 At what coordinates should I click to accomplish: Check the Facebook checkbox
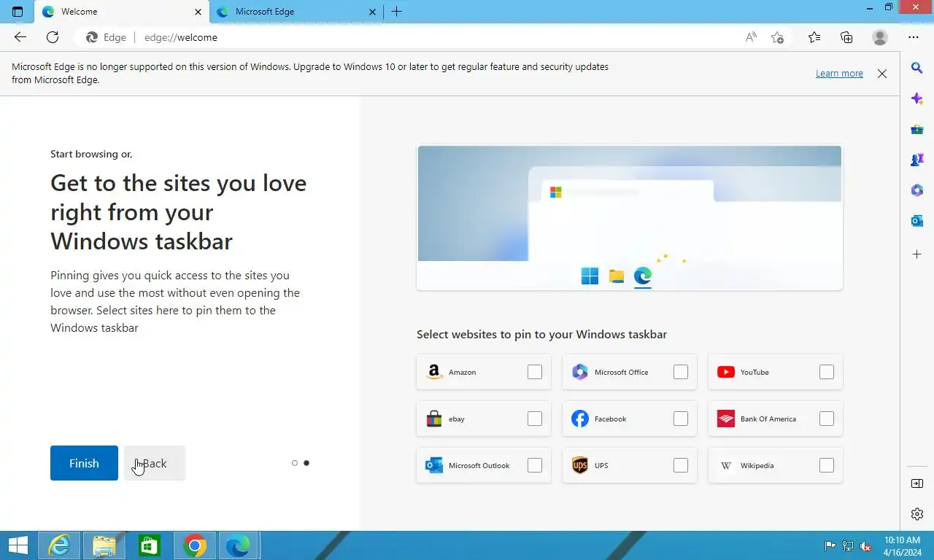[x=681, y=419]
